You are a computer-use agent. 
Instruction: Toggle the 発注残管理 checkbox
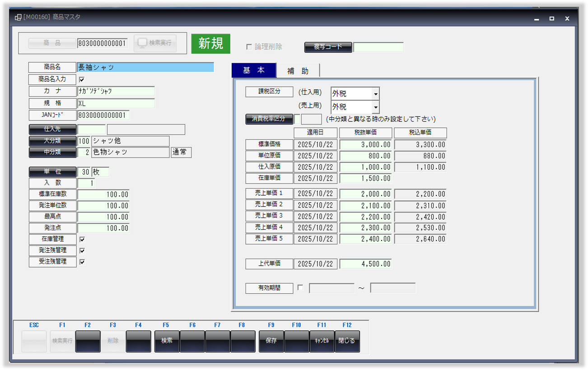(82, 250)
